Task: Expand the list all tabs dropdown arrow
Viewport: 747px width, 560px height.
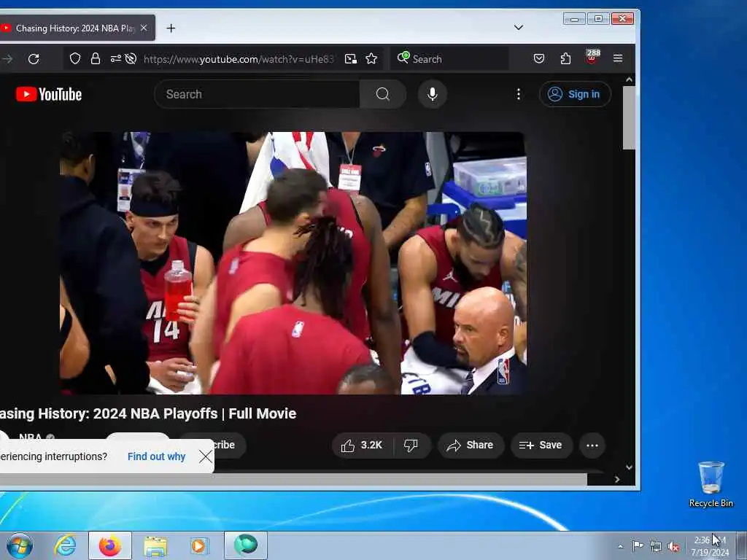Action: [x=519, y=28]
